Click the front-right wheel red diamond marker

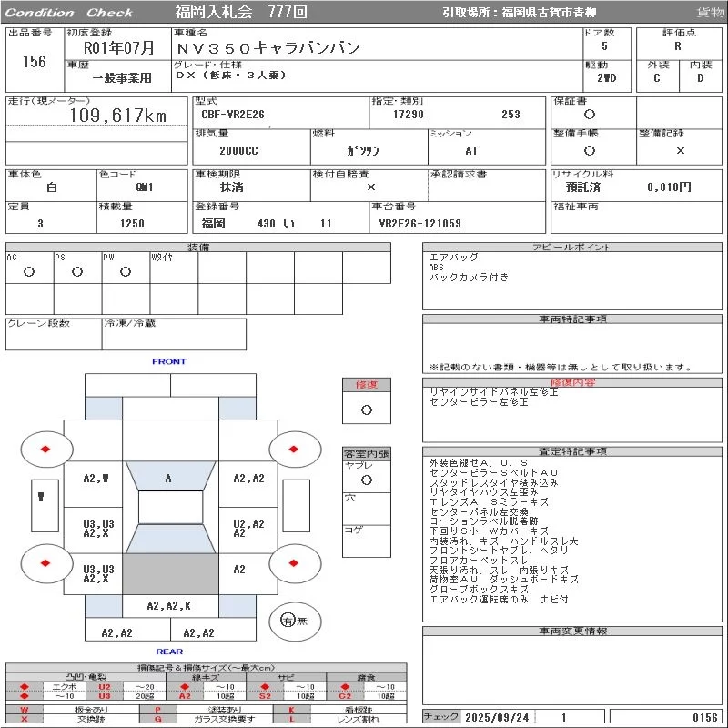[x=294, y=449]
